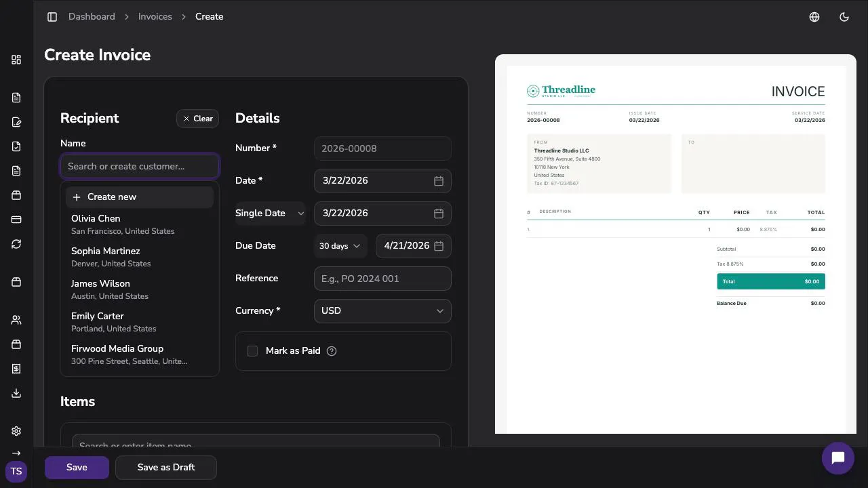
Task: Go to Dashboard breadcrumb
Action: (92, 17)
